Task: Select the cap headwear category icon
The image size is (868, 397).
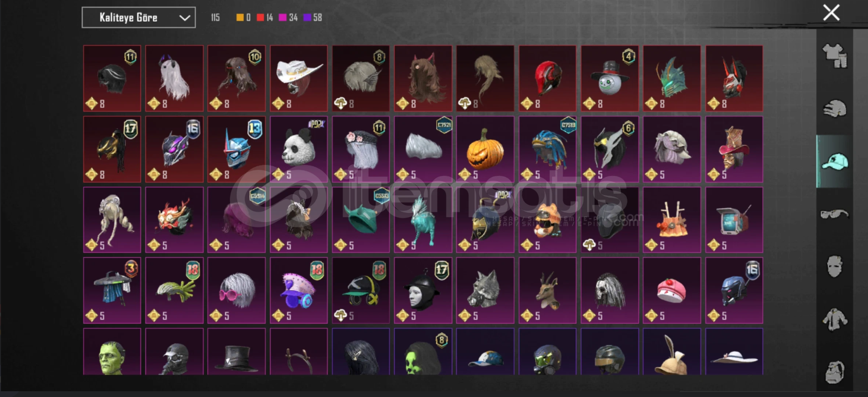Action: click(835, 161)
